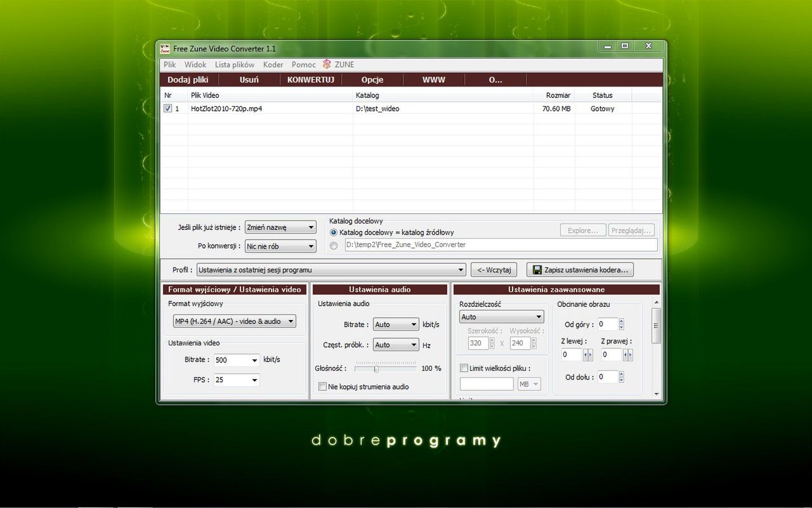Click the O... toolbar button
Image resolution: width=812 pixels, height=508 pixels.
click(x=495, y=80)
